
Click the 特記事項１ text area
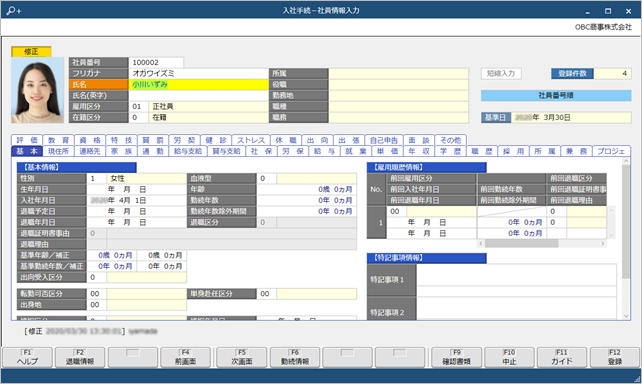pyautogui.click(x=516, y=280)
